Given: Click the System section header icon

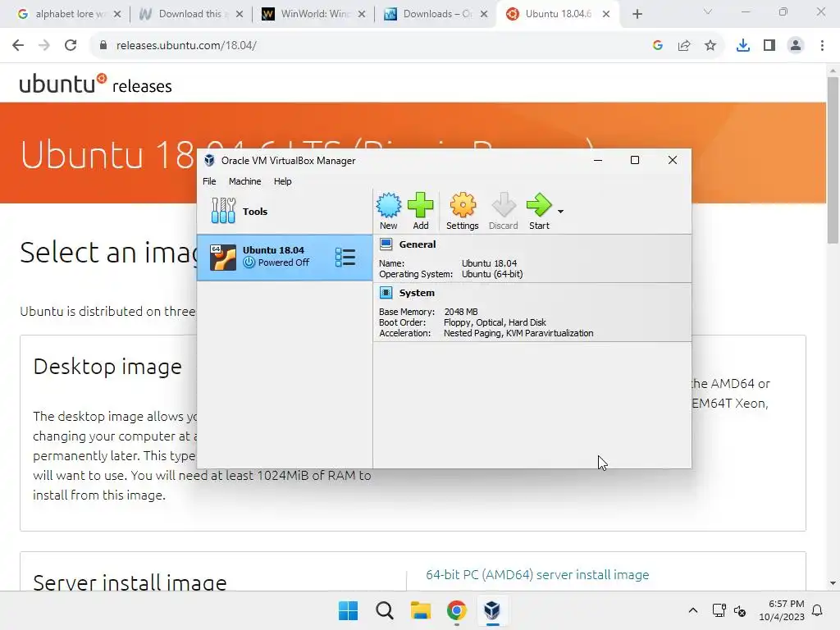Looking at the screenshot, I should [386, 293].
